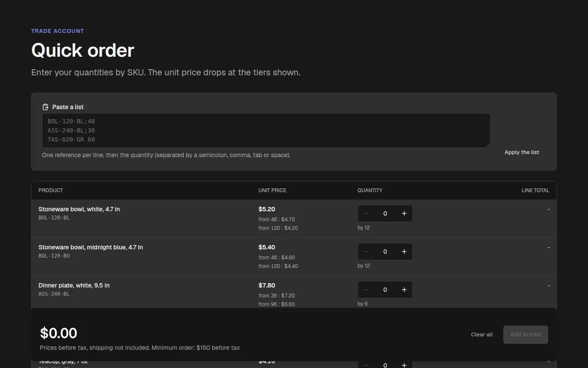Click the $7.80 unit price
Image resolution: width=588 pixels, height=368 pixels.
[267, 285]
